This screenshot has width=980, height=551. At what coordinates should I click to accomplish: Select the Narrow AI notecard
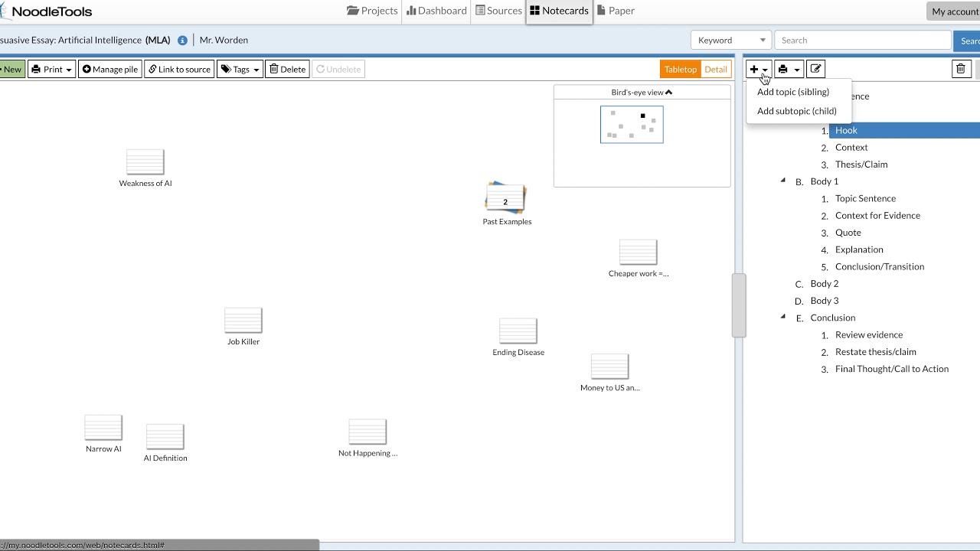tap(103, 428)
